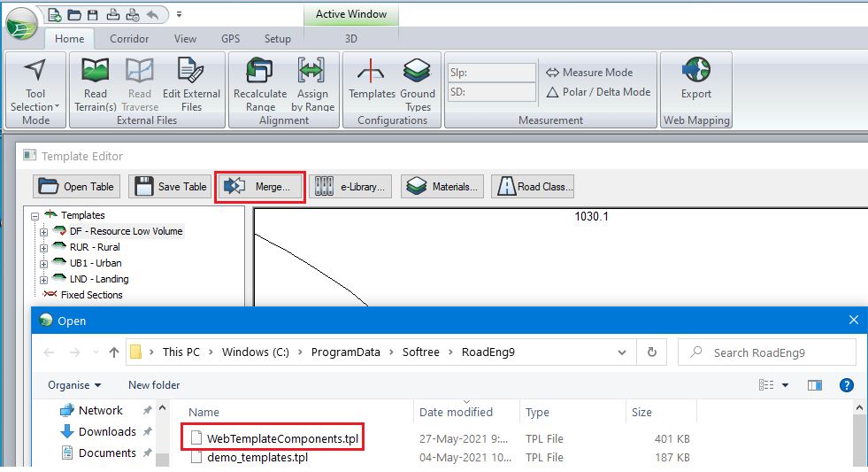Expand the LND - Landing template node
This screenshot has width=868, height=472.
[x=43, y=281]
